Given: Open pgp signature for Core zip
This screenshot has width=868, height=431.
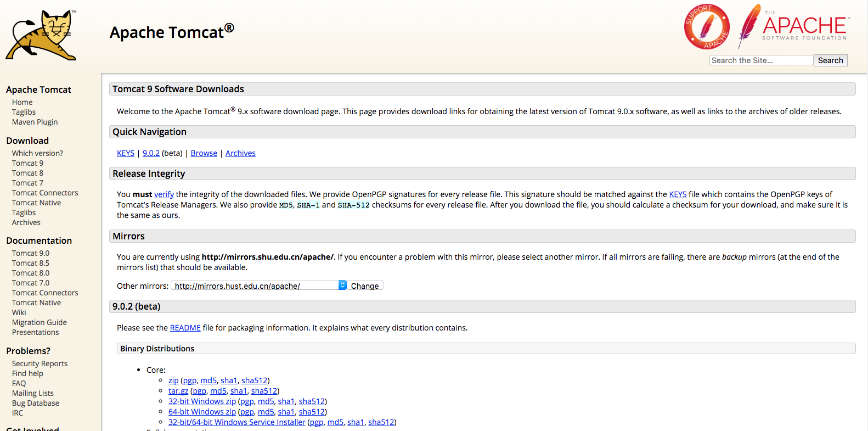Looking at the screenshot, I should tap(190, 380).
